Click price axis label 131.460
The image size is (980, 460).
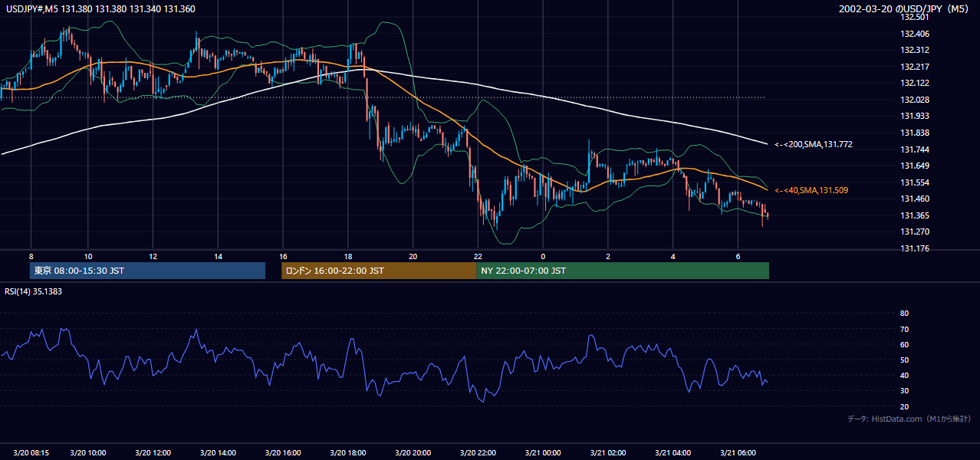(914, 199)
